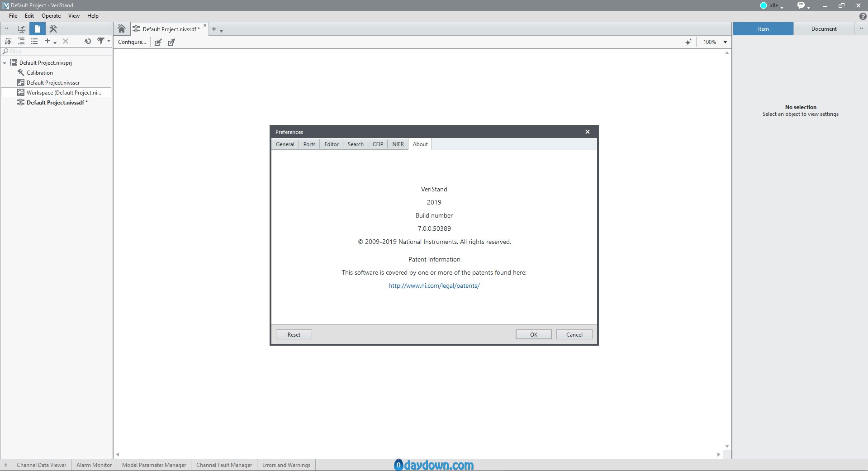Select Default Project.nivsscr in the tree

pos(53,83)
